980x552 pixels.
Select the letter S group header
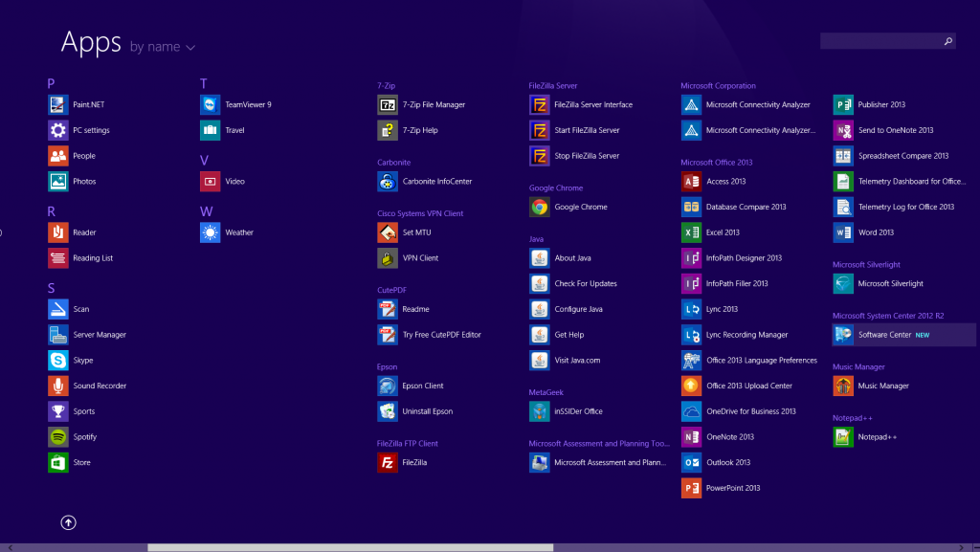coord(52,289)
